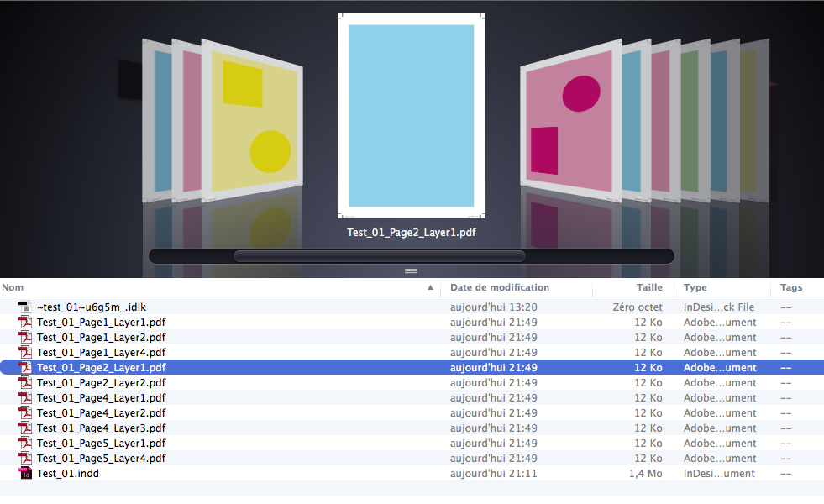Click the Cover Flow horizontal scrollbar thumb
824x504 pixels.
click(380, 256)
